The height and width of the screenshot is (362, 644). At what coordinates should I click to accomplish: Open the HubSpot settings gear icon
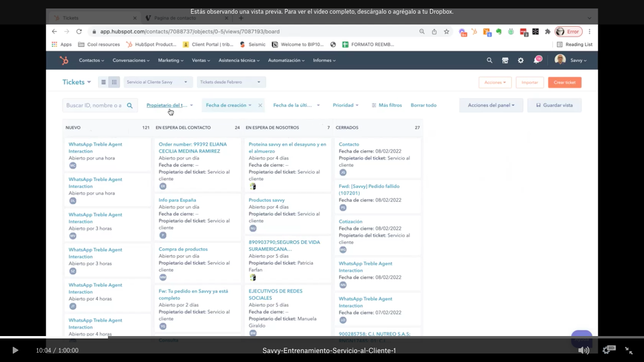520,60
